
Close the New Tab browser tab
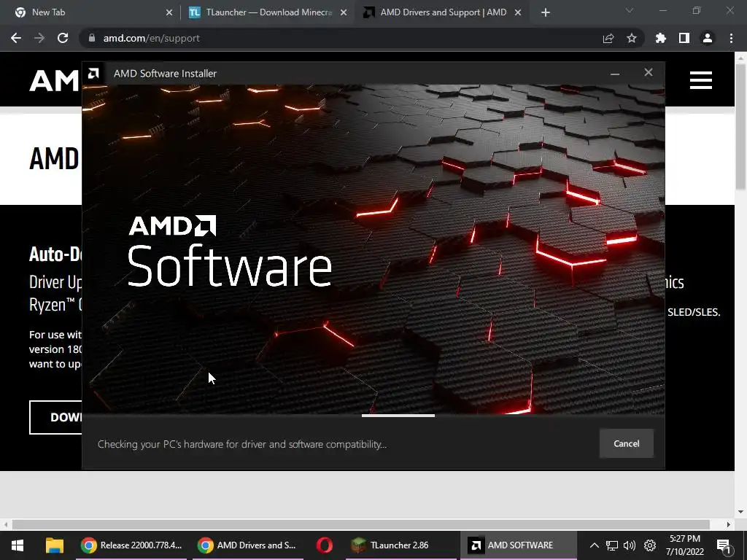pos(169,13)
